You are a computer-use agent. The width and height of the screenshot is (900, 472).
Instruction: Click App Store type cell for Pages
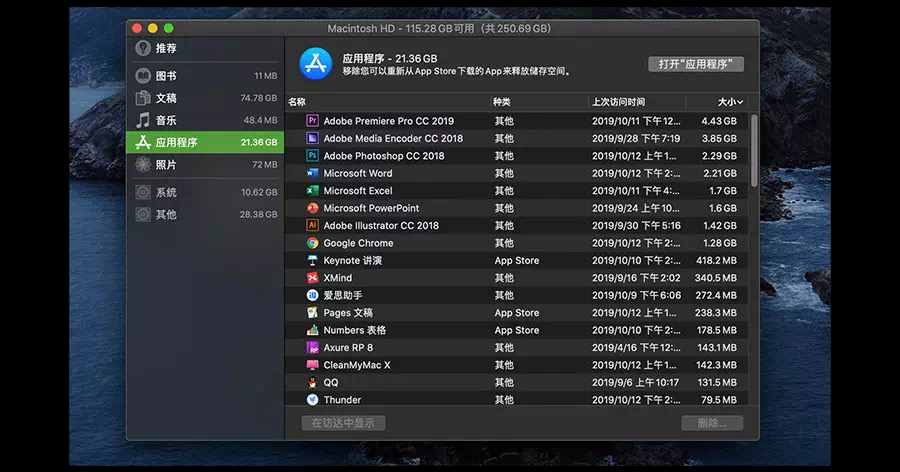click(x=517, y=313)
